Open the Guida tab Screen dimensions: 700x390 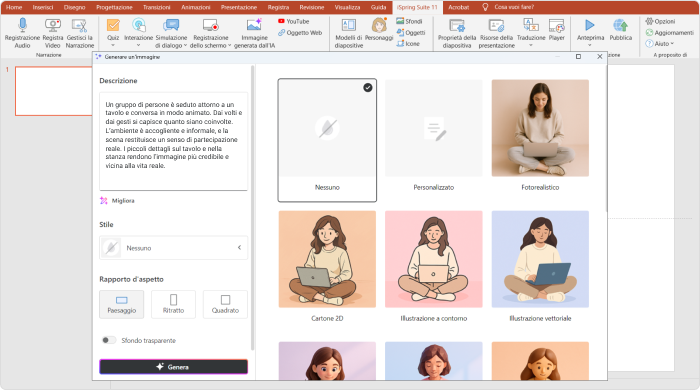(x=378, y=7)
